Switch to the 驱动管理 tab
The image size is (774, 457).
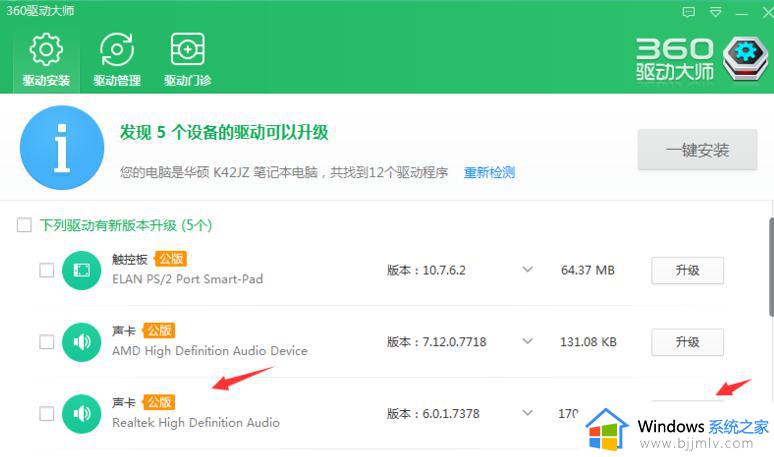tap(117, 60)
